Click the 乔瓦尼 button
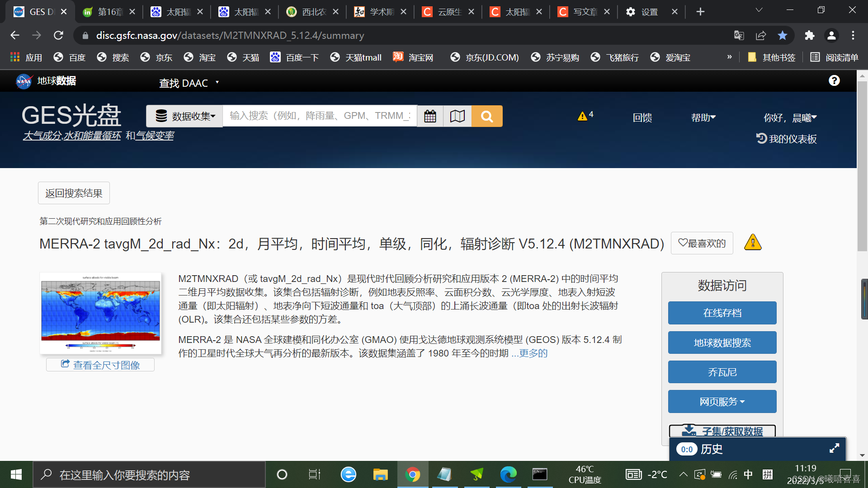Image resolution: width=868 pixels, height=488 pixels. click(722, 372)
